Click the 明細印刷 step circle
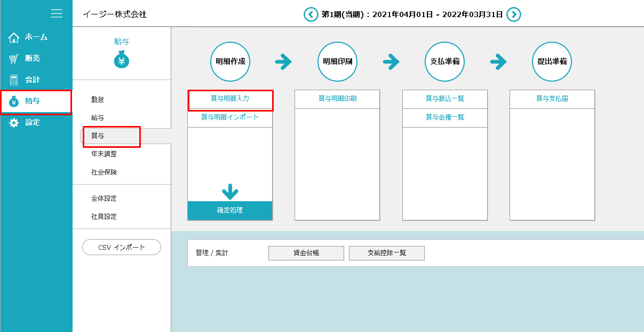This screenshot has width=644, height=332. coord(337,62)
